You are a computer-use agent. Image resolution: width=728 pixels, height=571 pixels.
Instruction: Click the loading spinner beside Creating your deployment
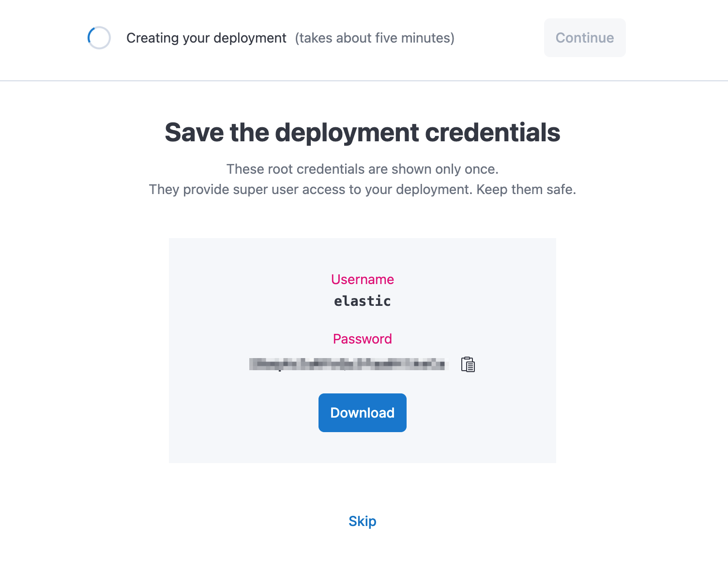click(99, 38)
